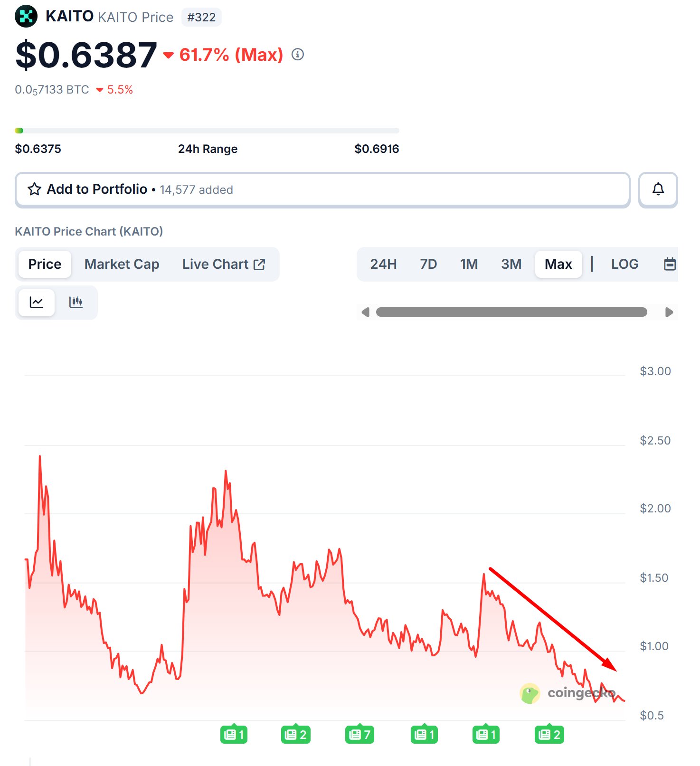
Task: Click the KAITO coin logo icon
Action: point(26,16)
